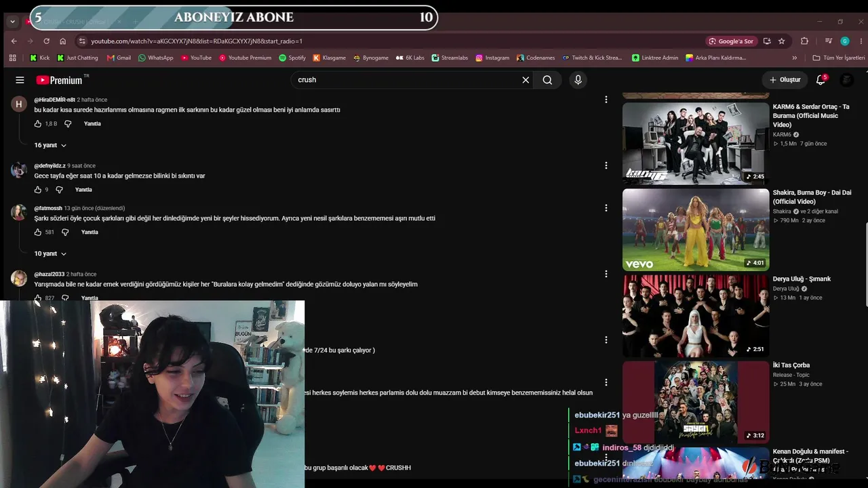Expand the 16 yanıt replies
Viewport: 868px width, 488px height.
tap(50, 145)
